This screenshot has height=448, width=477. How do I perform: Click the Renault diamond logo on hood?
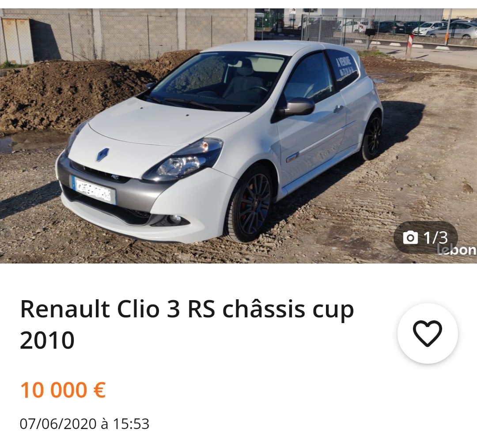102,154
